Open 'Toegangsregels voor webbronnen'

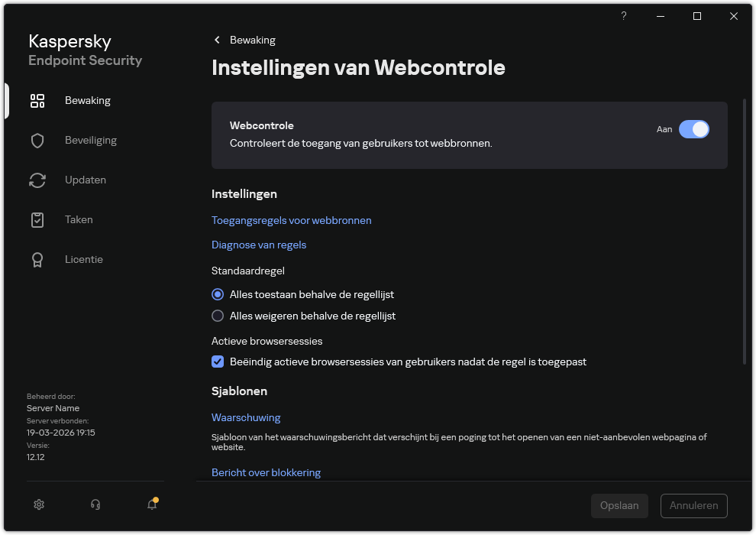tap(292, 220)
